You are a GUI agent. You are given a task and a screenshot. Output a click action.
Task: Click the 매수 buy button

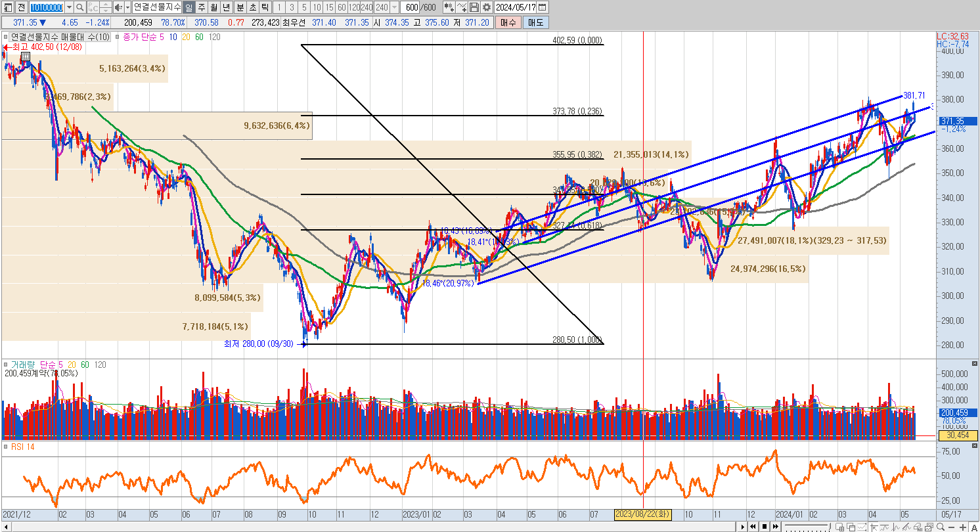(508, 22)
